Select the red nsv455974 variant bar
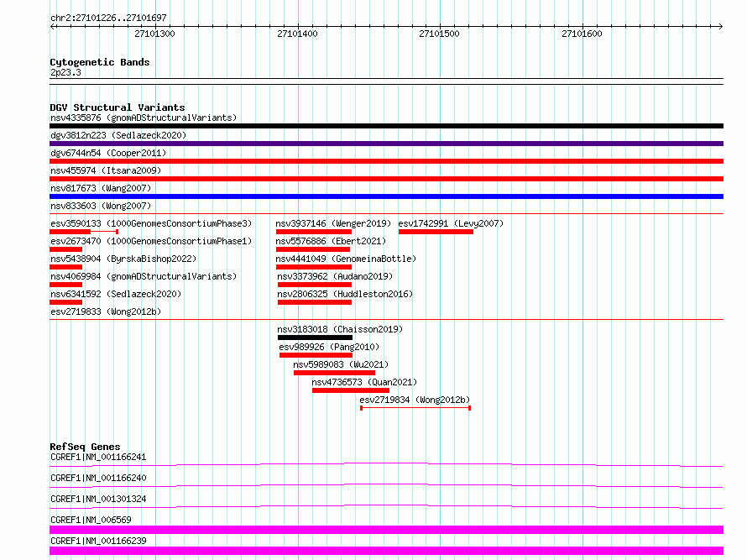This screenshot has width=747, height=560. (386, 179)
